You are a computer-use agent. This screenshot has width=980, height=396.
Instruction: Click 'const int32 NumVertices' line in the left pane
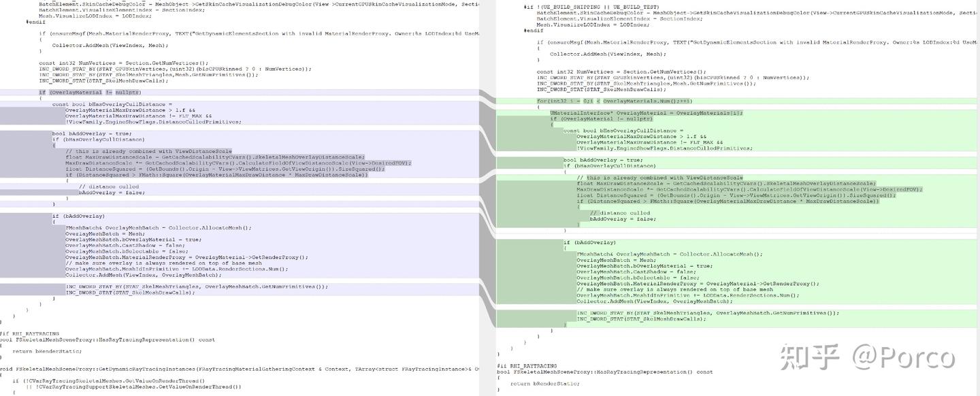(x=124, y=63)
